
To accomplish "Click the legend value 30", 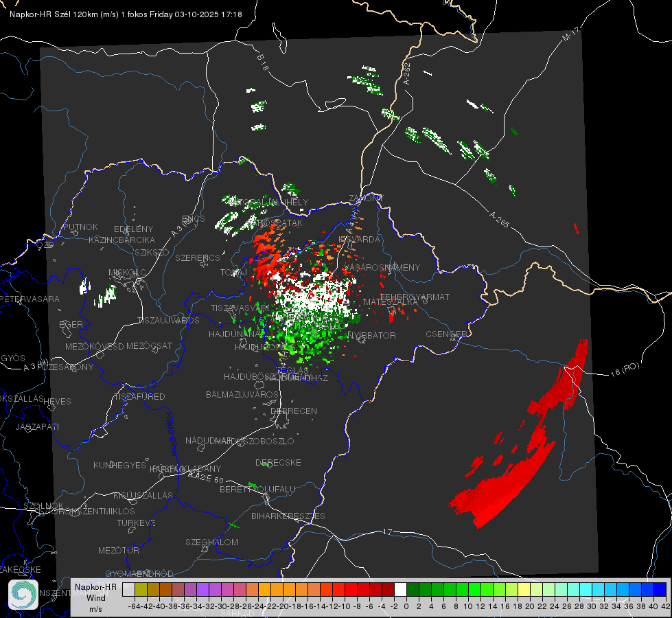I will point(592,606).
